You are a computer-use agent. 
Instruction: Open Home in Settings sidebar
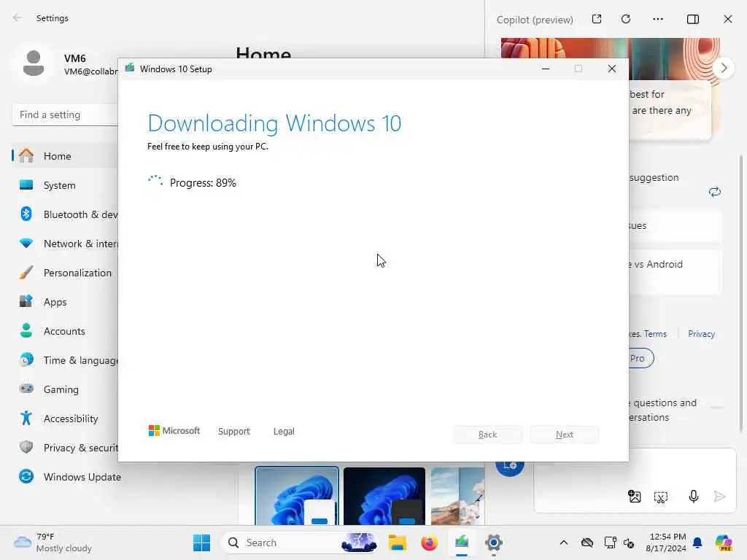(65, 156)
